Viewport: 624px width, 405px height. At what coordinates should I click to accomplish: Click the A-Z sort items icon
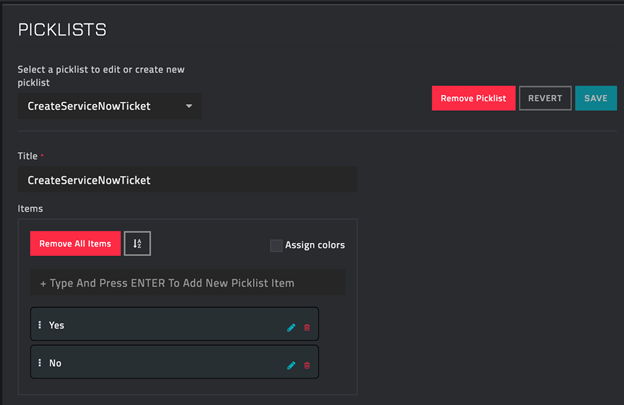point(137,243)
